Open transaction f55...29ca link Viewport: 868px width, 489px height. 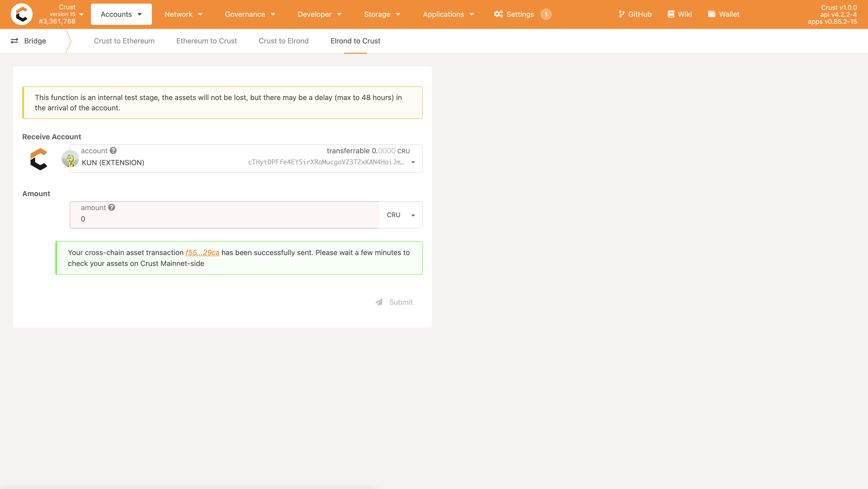(202, 253)
